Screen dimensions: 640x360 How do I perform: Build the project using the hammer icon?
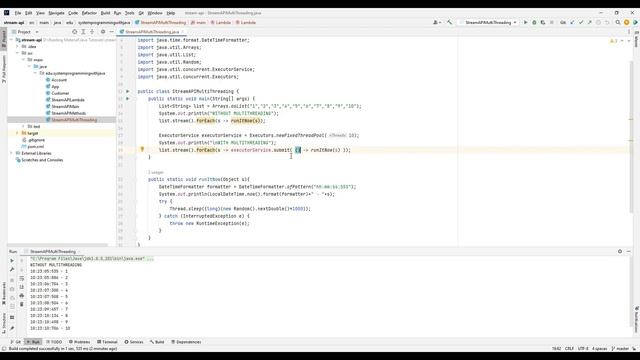(449, 22)
